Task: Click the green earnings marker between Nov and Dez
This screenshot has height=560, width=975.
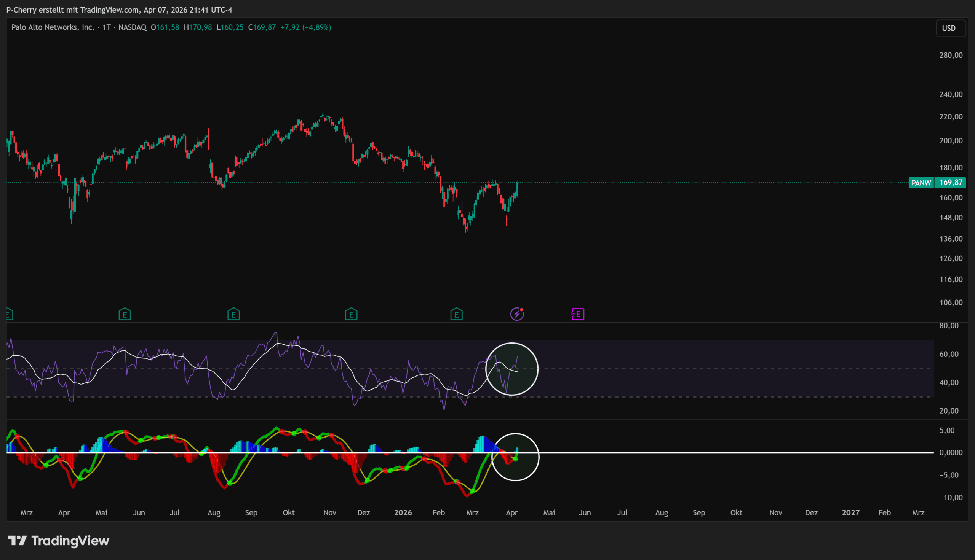Action: coord(351,314)
